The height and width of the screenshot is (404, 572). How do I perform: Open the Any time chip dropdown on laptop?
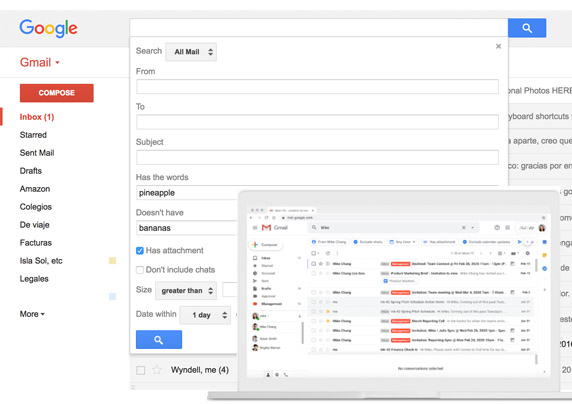[402, 242]
